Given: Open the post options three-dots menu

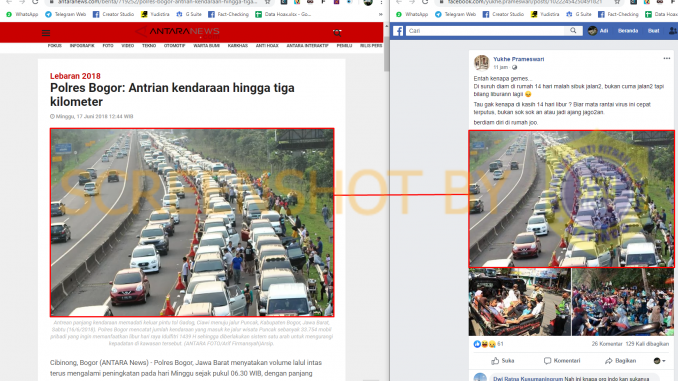Looking at the screenshot, I should click(666, 58).
